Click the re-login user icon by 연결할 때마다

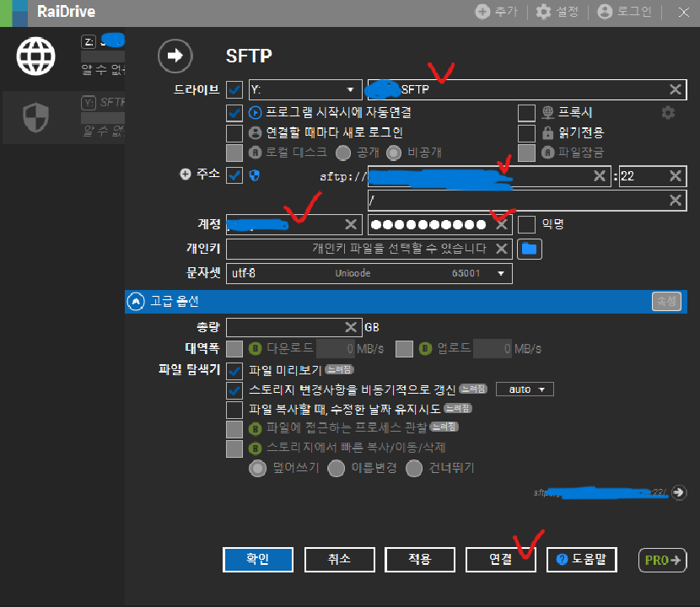[255, 132]
